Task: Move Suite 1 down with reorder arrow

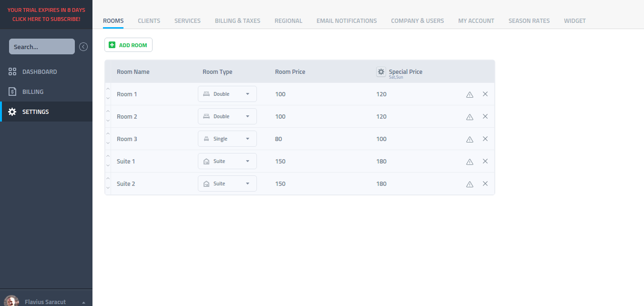Action: (108, 165)
